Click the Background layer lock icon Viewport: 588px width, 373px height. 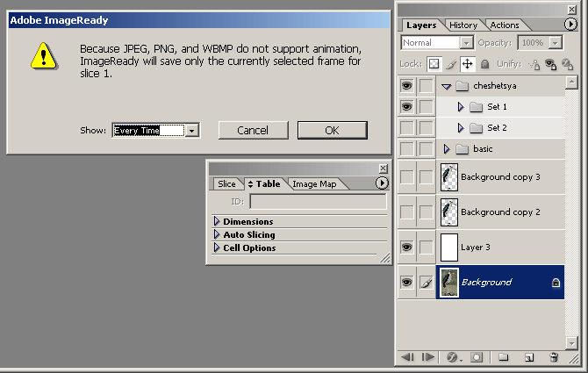(556, 283)
